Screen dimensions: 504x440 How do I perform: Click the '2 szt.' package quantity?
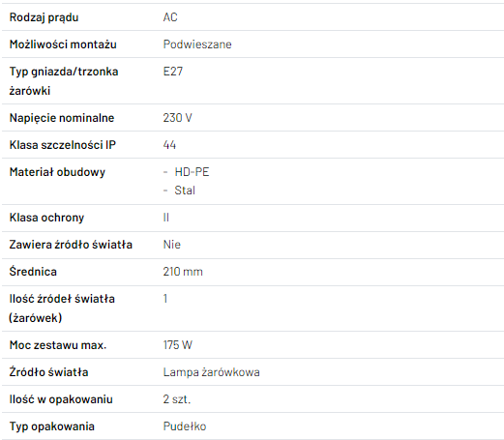pyautogui.click(x=177, y=399)
